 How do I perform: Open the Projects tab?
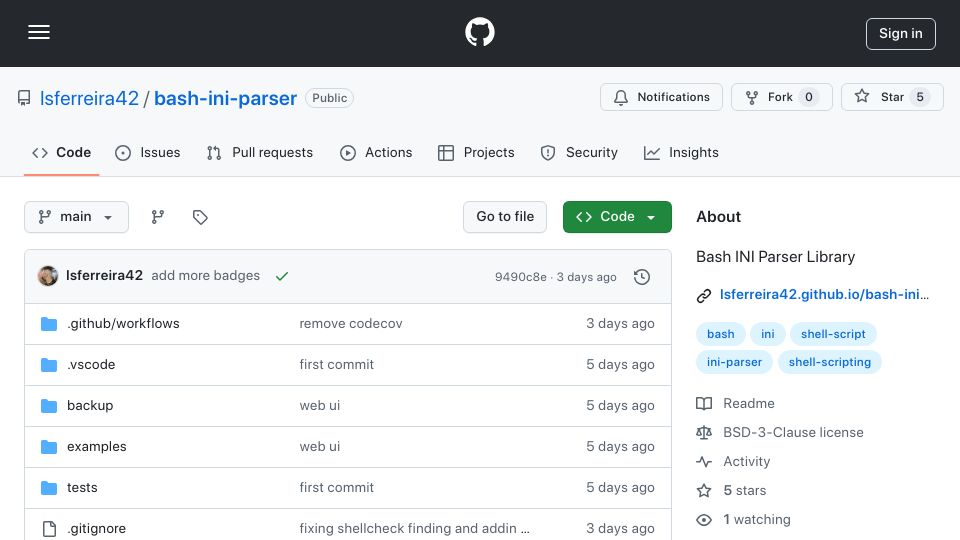tap(476, 152)
